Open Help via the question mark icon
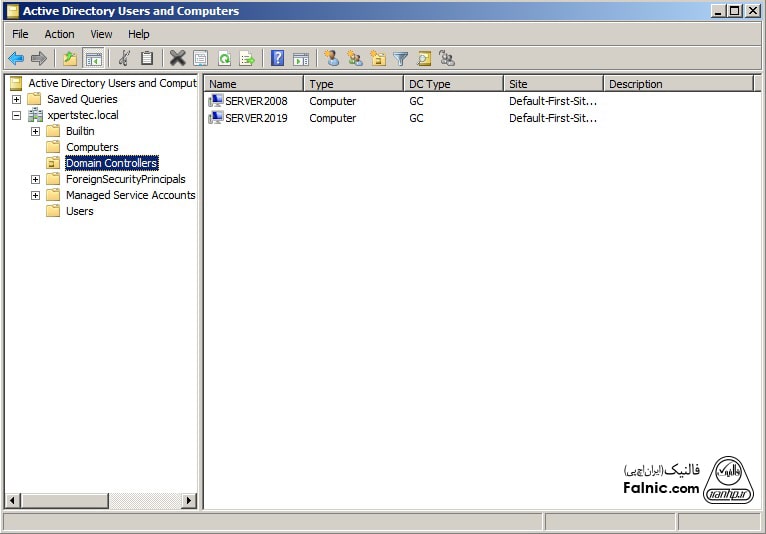Image resolution: width=766 pixels, height=534 pixels. tap(277, 59)
